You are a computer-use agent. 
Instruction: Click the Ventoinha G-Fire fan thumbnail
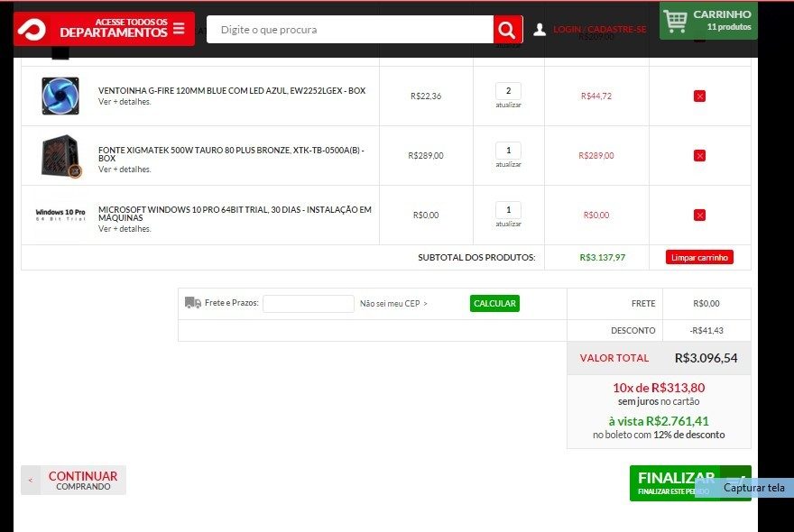point(60,96)
